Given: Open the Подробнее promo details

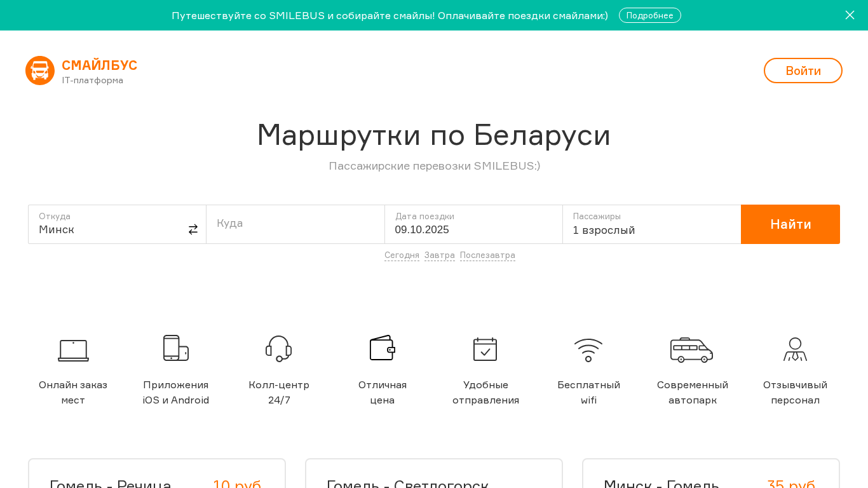Looking at the screenshot, I should (650, 15).
